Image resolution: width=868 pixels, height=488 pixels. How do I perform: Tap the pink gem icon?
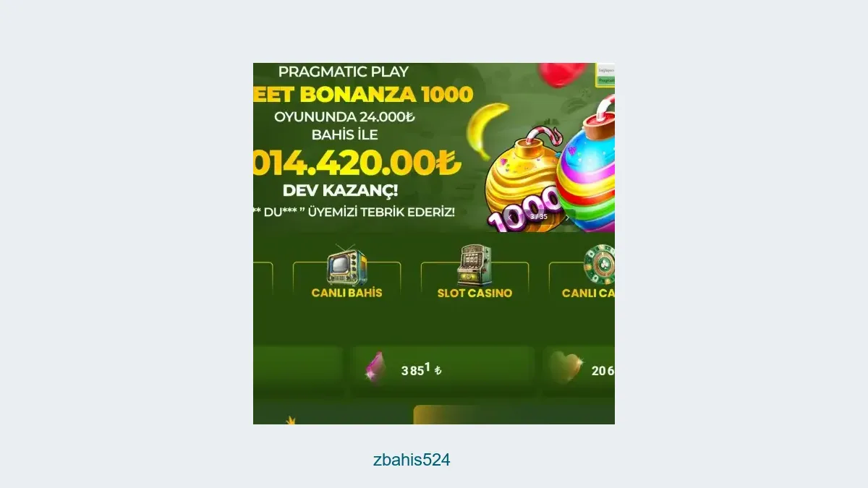[375, 369]
